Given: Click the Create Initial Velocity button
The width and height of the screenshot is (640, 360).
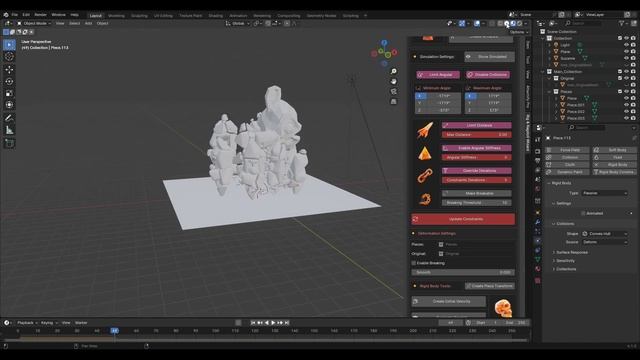Looking at the screenshot, I should (449, 301).
